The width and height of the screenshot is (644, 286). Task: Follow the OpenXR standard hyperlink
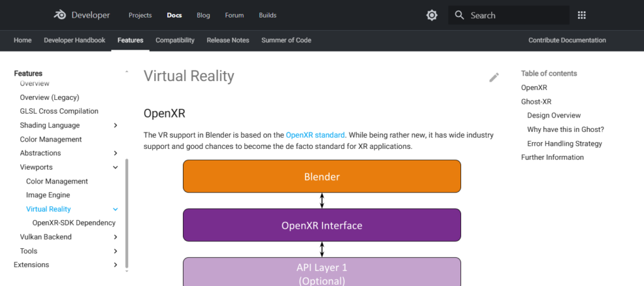tap(315, 135)
